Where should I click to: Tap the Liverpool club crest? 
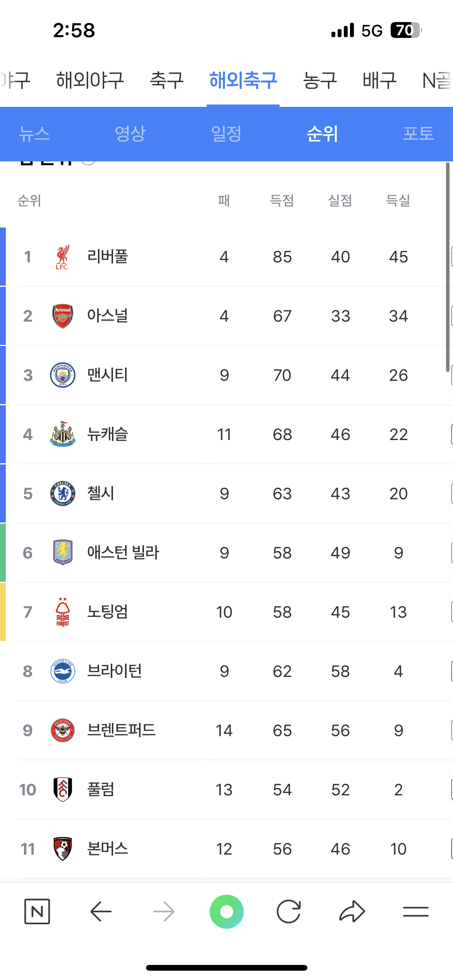[63, 257]
